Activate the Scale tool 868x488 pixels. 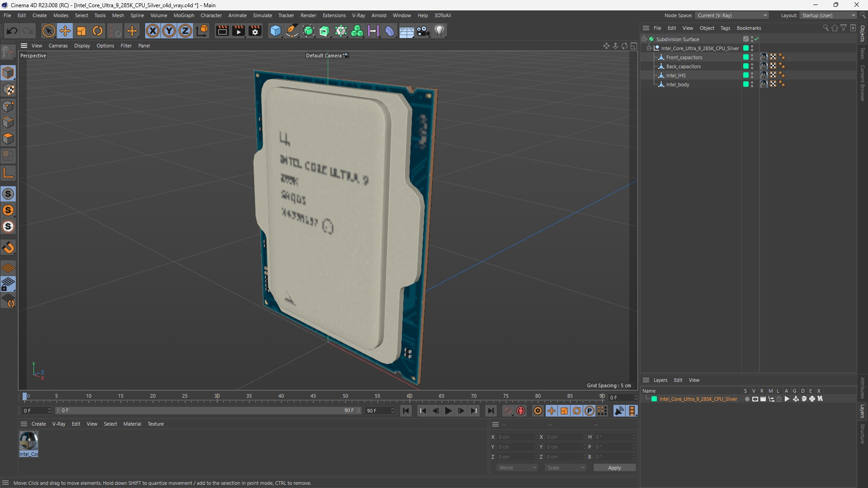click(81, 31)
